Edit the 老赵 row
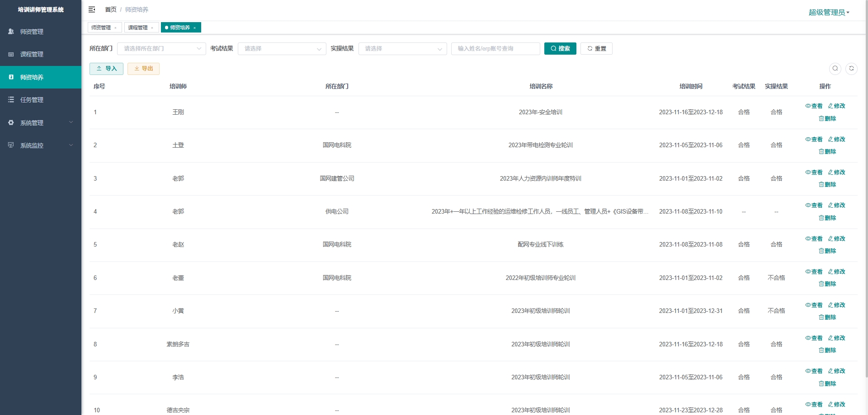Image resolution: width=868 pixels, height=415 pixels. [x=836, y=239]
